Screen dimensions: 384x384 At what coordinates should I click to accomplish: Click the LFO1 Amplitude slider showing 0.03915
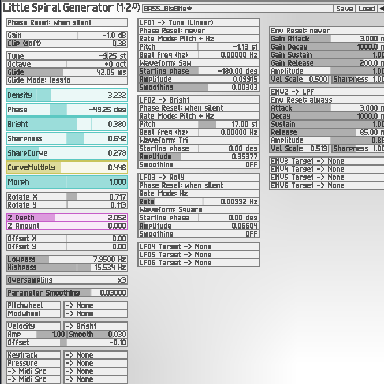click(x=199, y=79)
